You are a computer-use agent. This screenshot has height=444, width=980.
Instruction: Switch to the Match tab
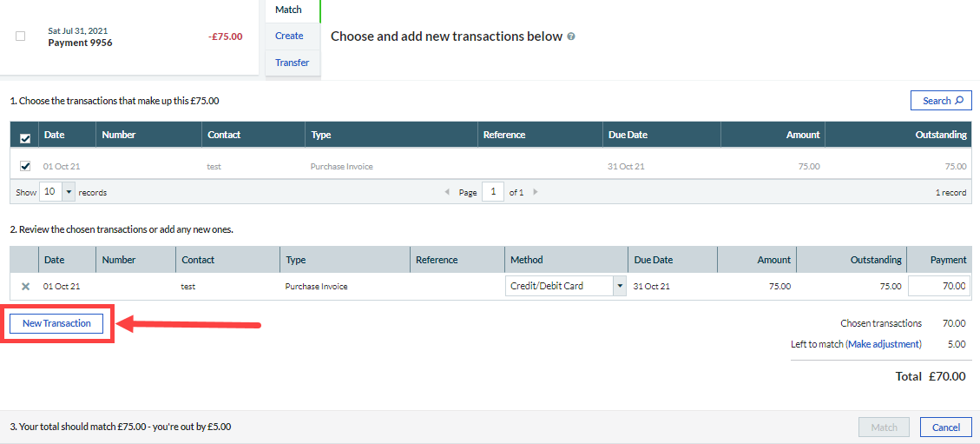pyautogui.click(x=289, y=10)
